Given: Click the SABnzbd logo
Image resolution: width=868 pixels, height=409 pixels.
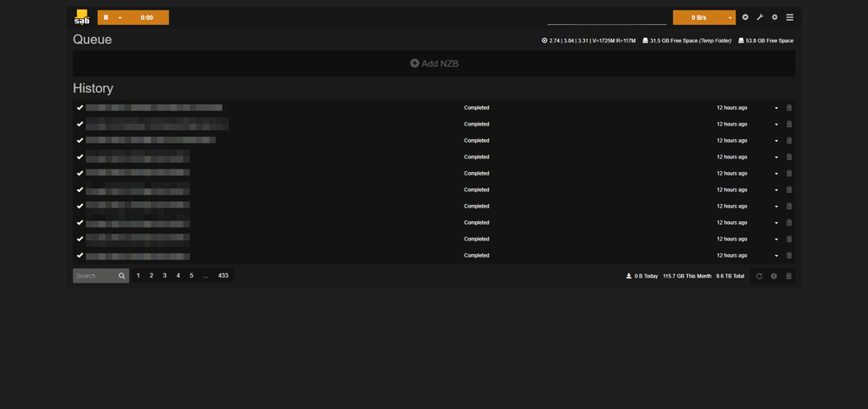Looking at the screenshot, I should point(81,17).
